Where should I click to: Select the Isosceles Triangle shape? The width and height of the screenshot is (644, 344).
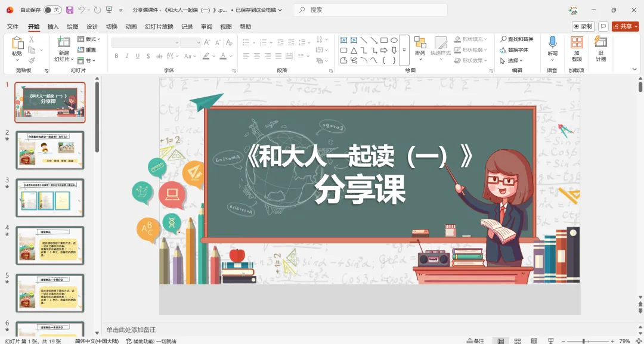354,51
